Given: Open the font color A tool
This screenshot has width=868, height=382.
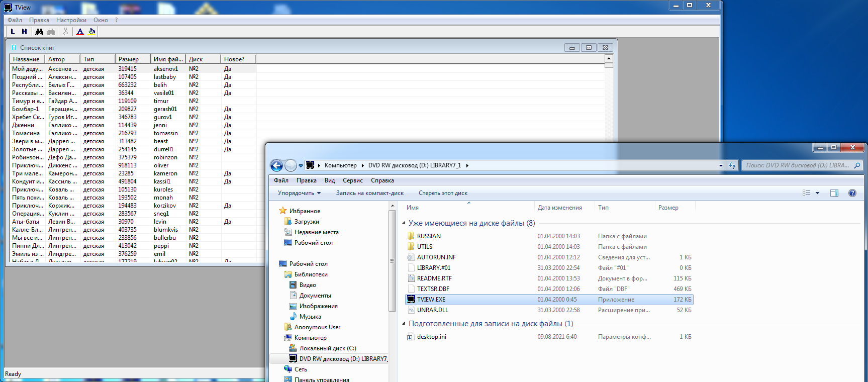Looking at the screenshot, I should (80, 32).
